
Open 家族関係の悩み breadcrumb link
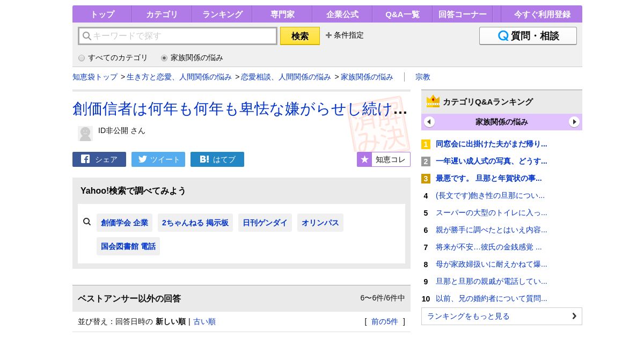(x=367, y=77)
